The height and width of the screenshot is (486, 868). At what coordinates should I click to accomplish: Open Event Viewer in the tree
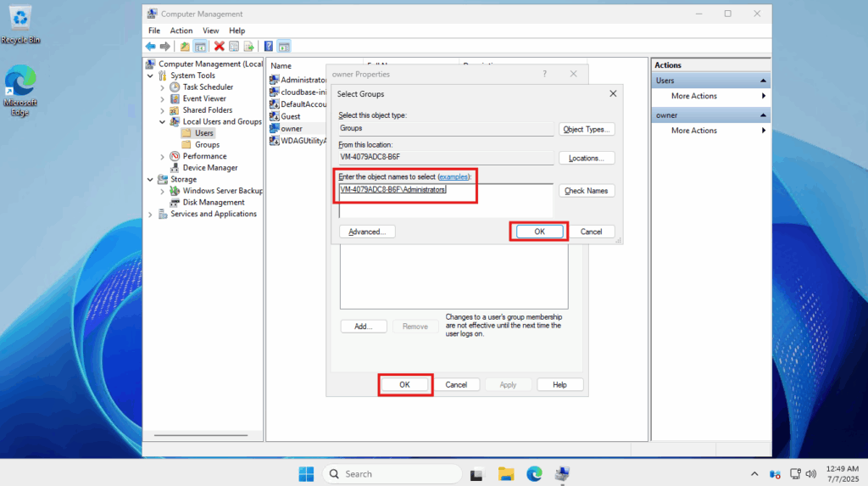(203, 98)
